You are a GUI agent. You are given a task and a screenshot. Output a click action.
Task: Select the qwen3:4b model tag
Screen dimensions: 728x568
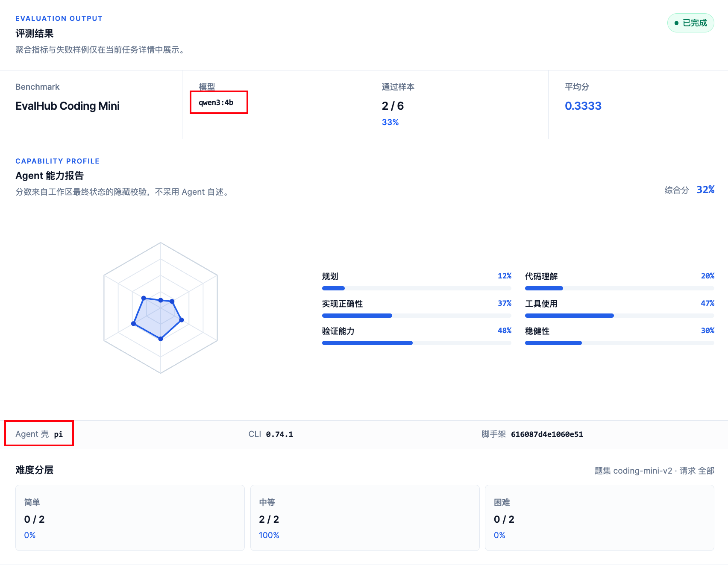point(216,102)
